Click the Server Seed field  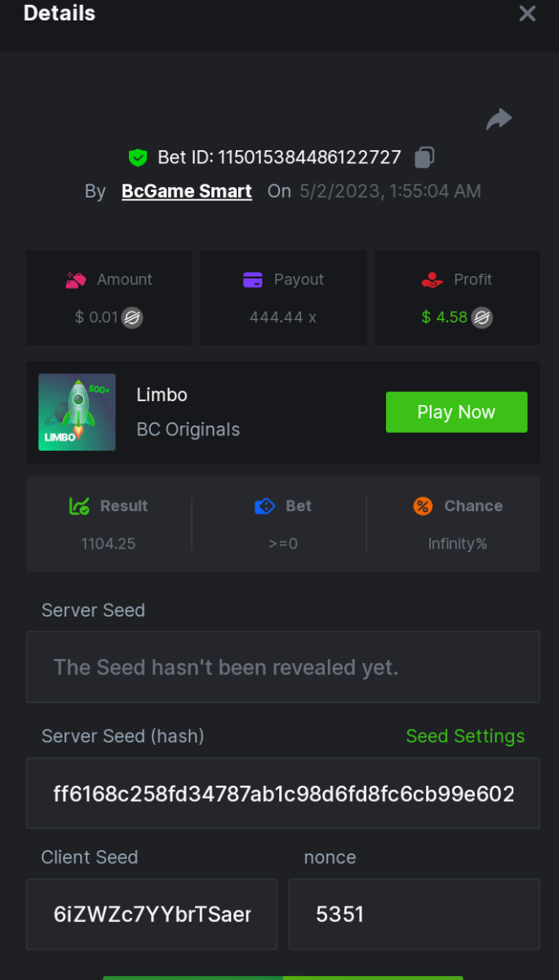click(x=282, y=667)
